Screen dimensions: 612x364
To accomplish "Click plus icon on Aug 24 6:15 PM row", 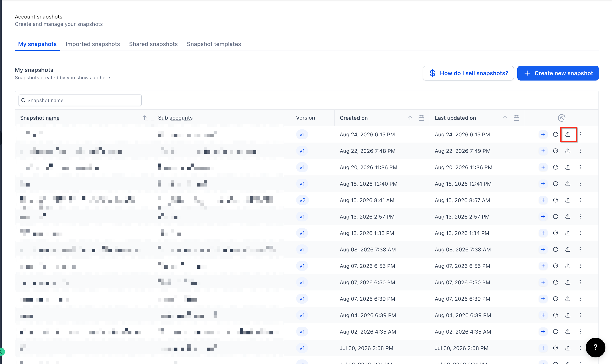I will click(543, 134).
